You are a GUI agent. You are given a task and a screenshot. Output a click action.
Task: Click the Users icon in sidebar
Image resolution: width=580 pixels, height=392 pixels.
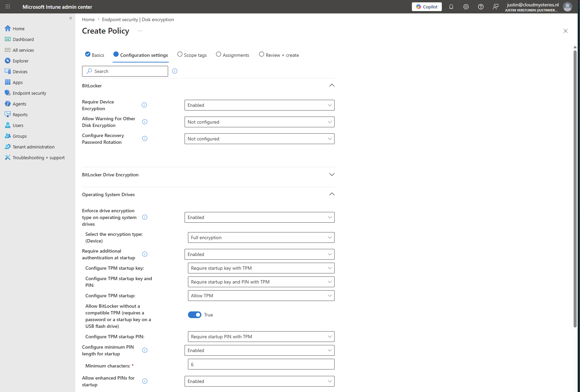tap(8, 125)
